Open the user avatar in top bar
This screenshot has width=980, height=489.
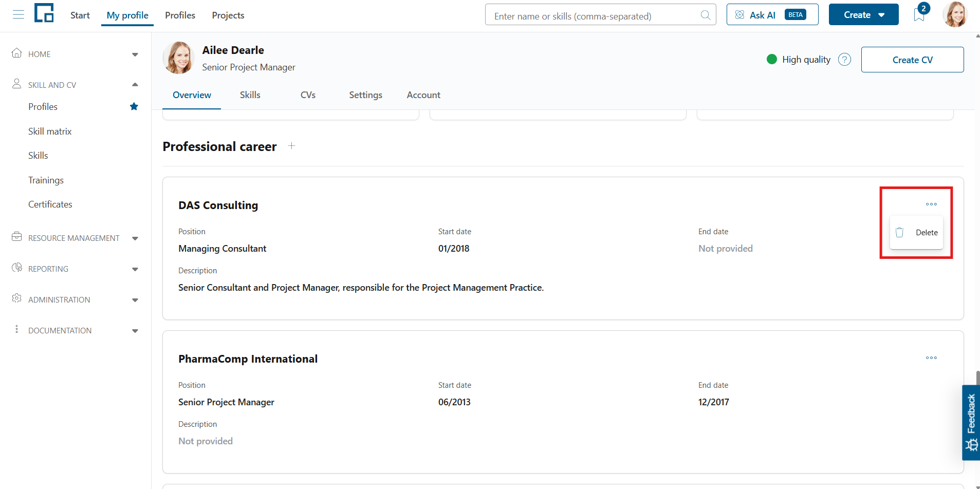955,14
